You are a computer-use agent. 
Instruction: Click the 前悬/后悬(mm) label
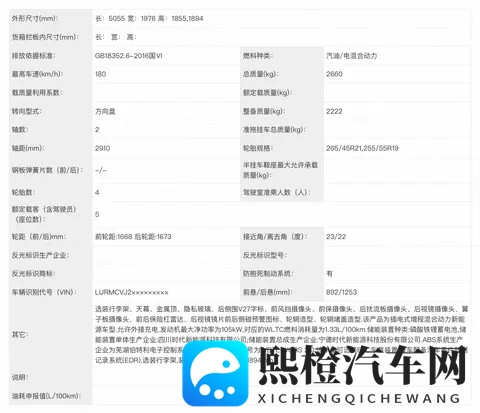click(268, 292)
